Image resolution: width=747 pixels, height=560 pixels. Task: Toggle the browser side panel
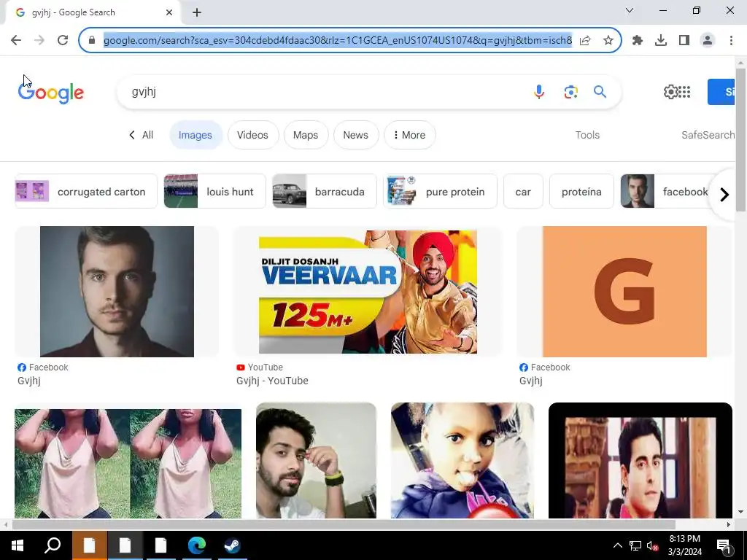tap(684, 40)
